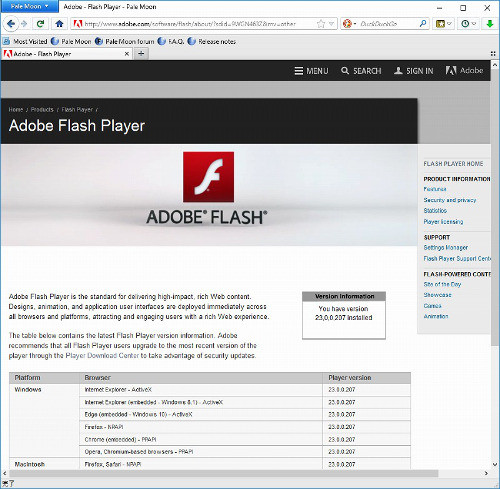Click the Edge (embedded - Windows 10) row

(x=245, y=415)
